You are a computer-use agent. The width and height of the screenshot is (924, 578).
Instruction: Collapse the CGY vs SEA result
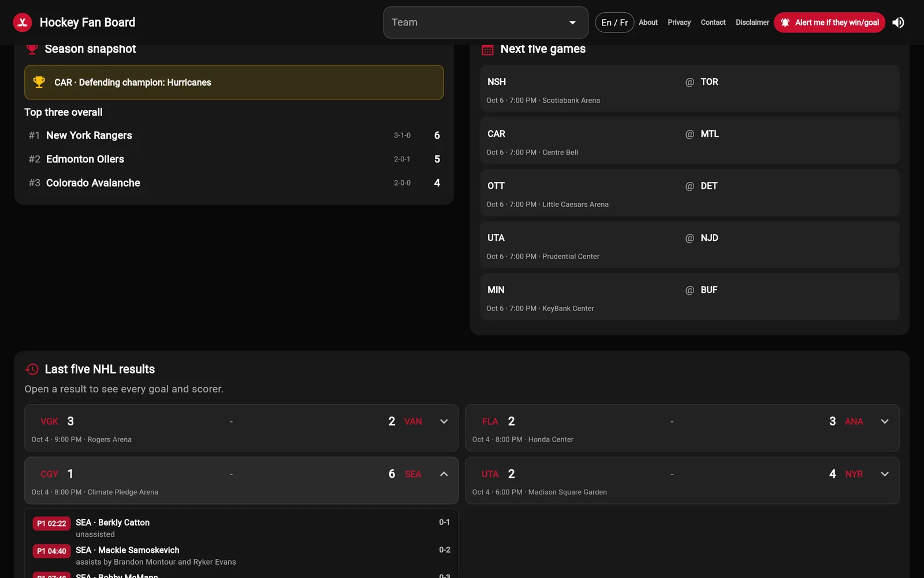pos(444,474)
